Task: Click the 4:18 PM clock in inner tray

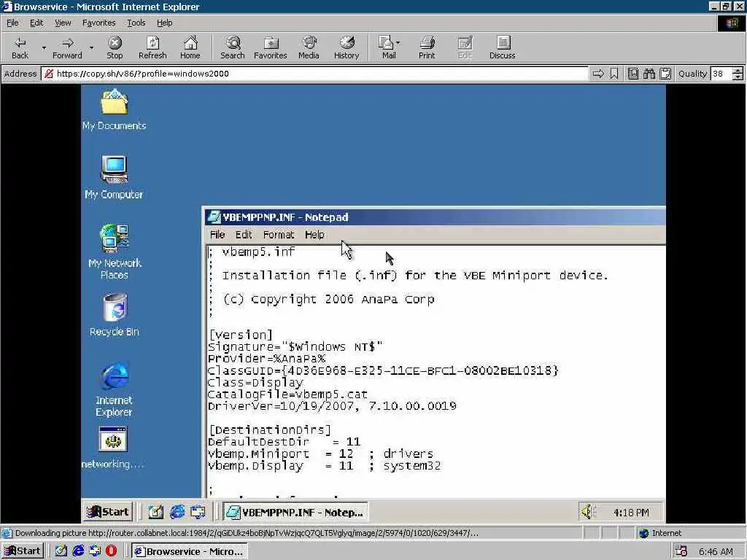Action: pos(631,513)
